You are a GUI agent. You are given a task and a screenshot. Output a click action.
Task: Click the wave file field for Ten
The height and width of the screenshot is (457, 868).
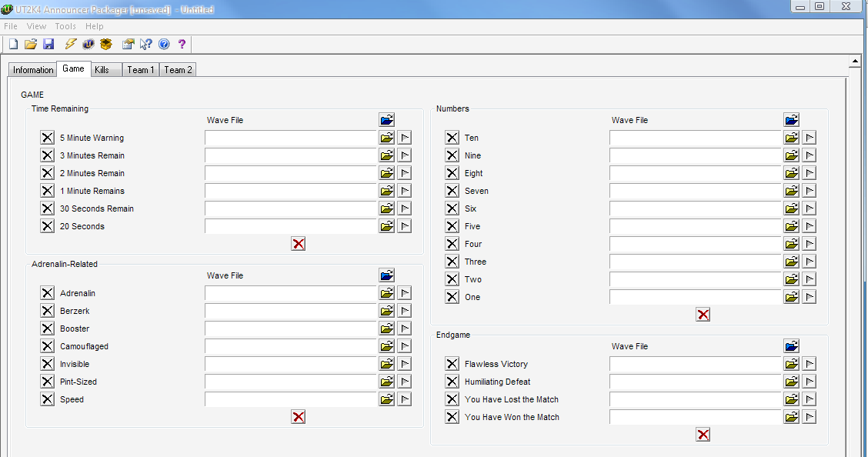tap(695, 138)
